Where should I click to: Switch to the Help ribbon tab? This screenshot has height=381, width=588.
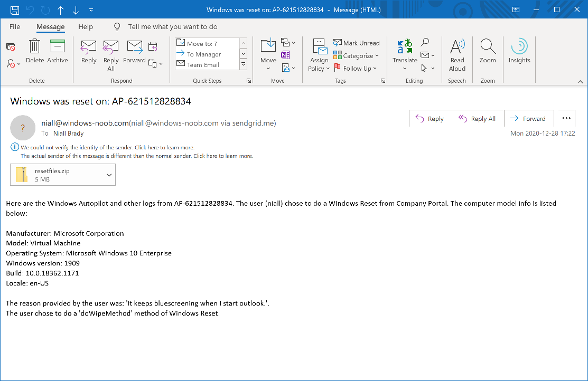[86, 26]
